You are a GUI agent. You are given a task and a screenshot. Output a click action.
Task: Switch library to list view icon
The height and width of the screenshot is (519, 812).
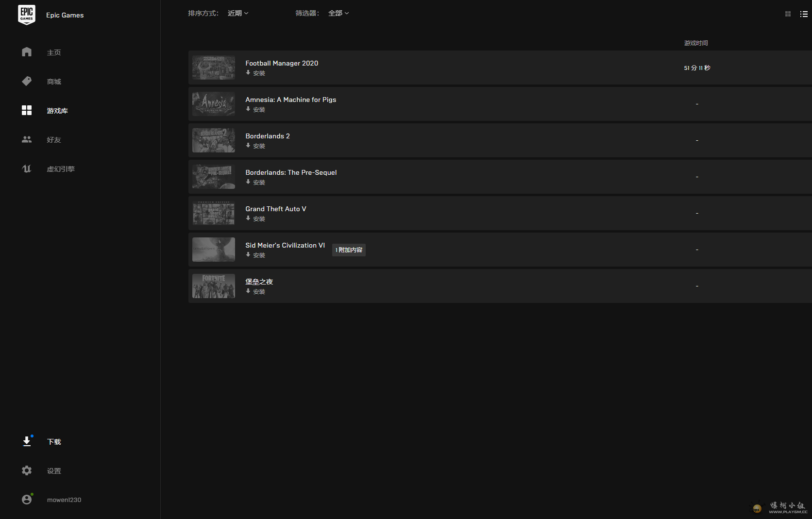(x=804, y=14)
